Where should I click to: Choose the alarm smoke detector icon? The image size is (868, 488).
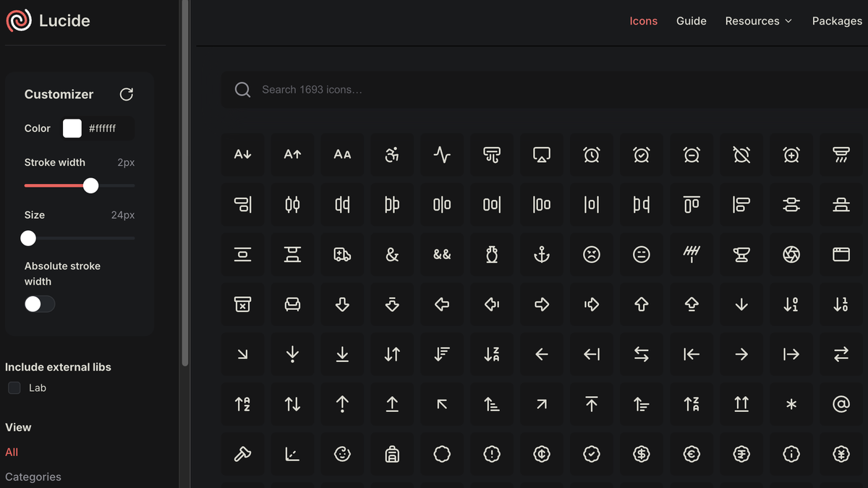click(841, 154)
